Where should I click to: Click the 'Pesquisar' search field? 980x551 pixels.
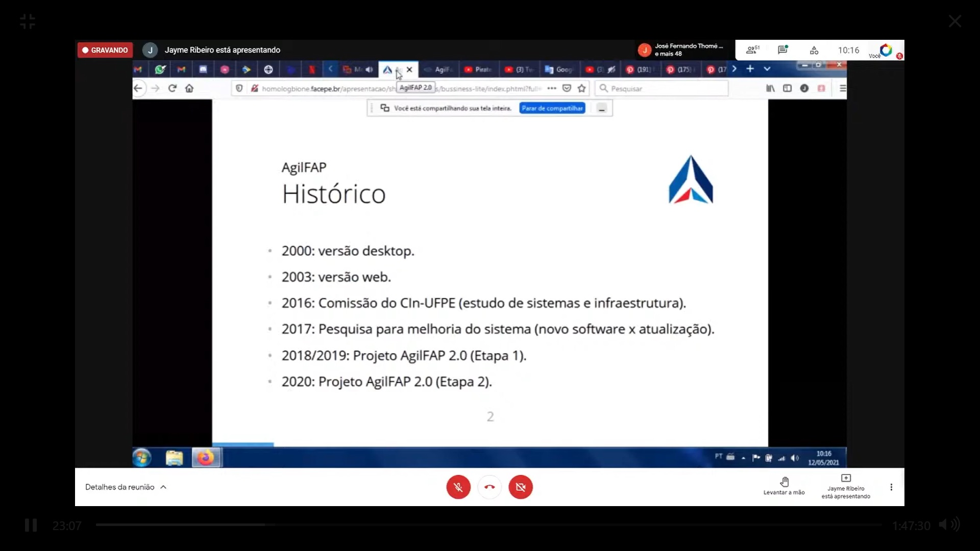[661, 88]
